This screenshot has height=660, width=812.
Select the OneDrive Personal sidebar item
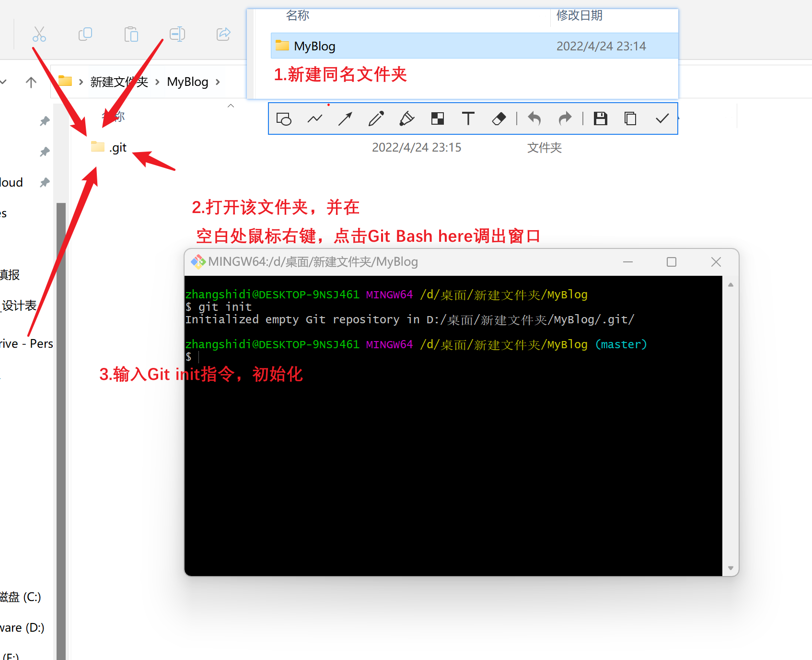(x=26, y=343)
